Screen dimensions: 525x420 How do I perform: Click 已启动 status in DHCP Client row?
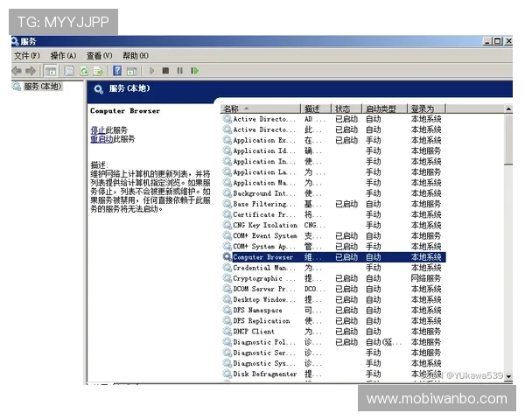tap(346, 332)
